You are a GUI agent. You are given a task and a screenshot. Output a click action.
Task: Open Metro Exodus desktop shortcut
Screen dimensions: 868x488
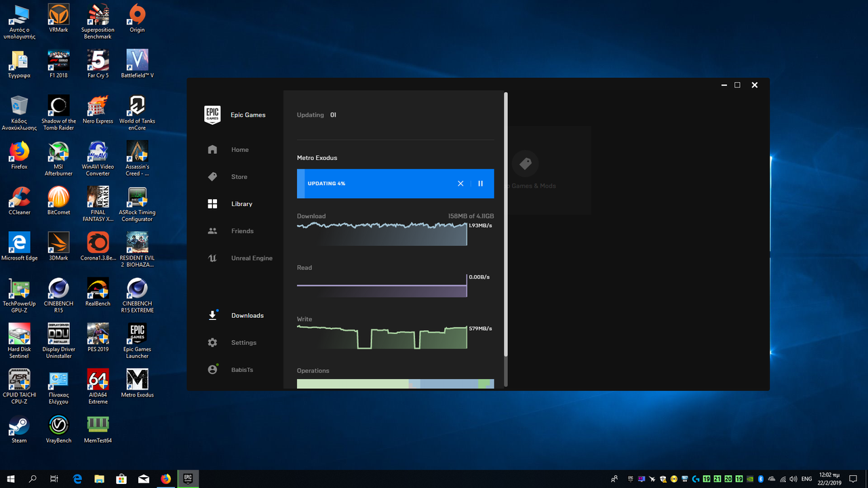[x=137, y=383]
